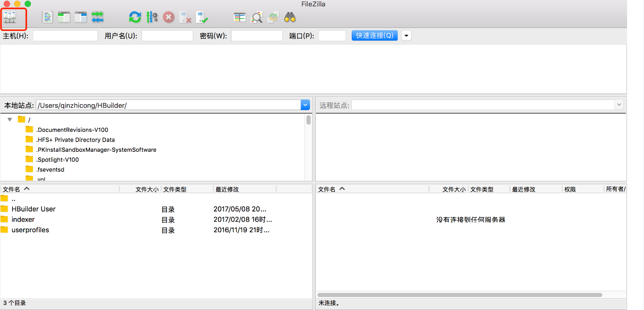644x310 pixels.
Task: Toggle the transfer queue display icon
Action: 98,17
